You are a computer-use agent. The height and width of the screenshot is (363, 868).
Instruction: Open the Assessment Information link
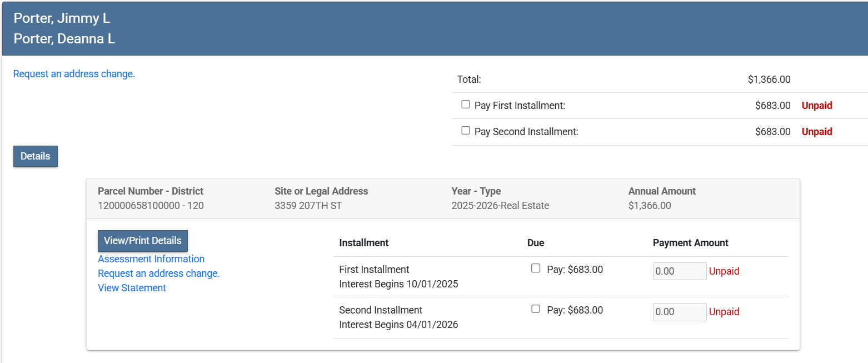click(x=151, y=259)
